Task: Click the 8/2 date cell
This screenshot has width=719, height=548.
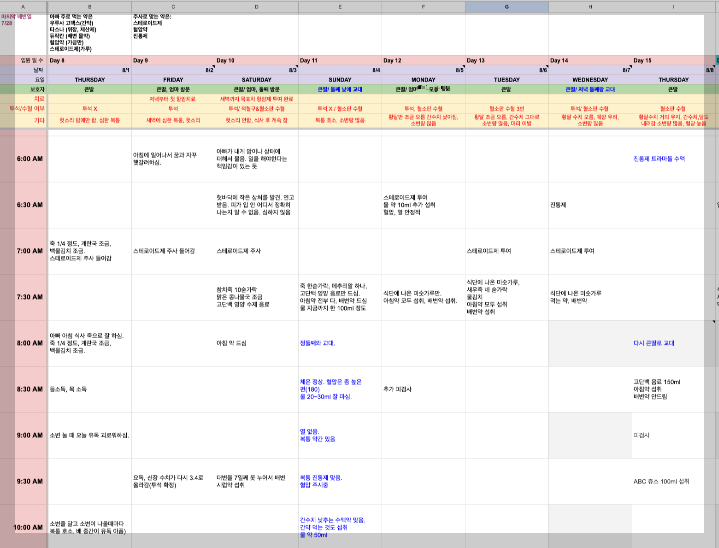Action: [173, 70]
